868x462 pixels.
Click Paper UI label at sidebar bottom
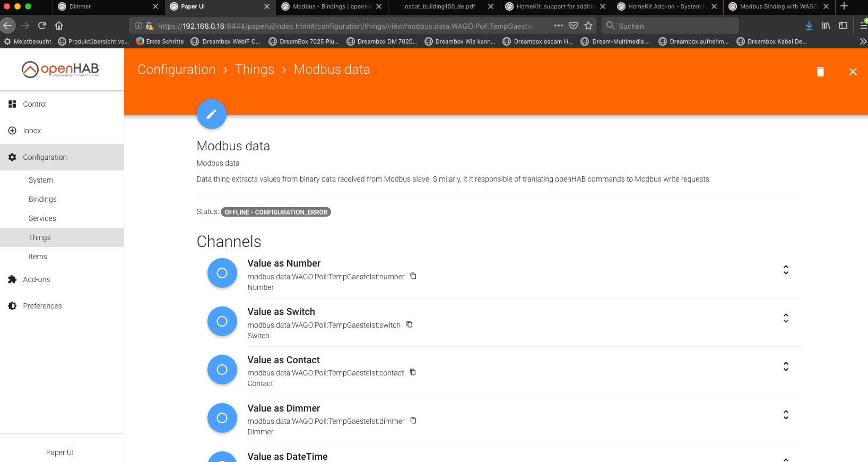tap(60, 452)
